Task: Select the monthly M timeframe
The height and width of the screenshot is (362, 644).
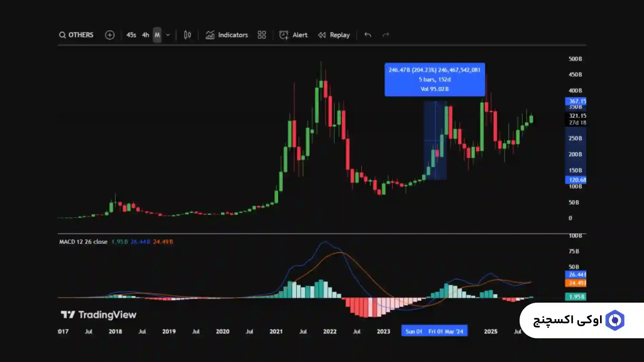Action: 157,35
